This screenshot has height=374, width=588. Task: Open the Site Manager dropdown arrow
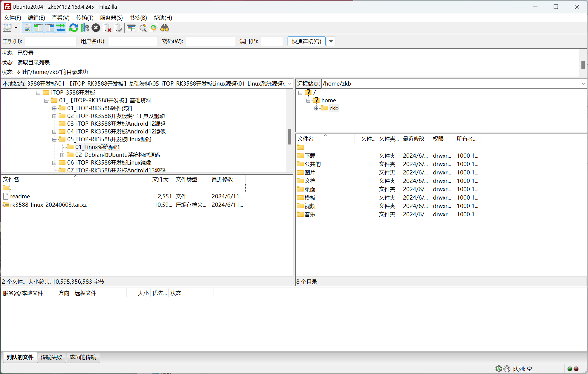(x=16, y=28)
